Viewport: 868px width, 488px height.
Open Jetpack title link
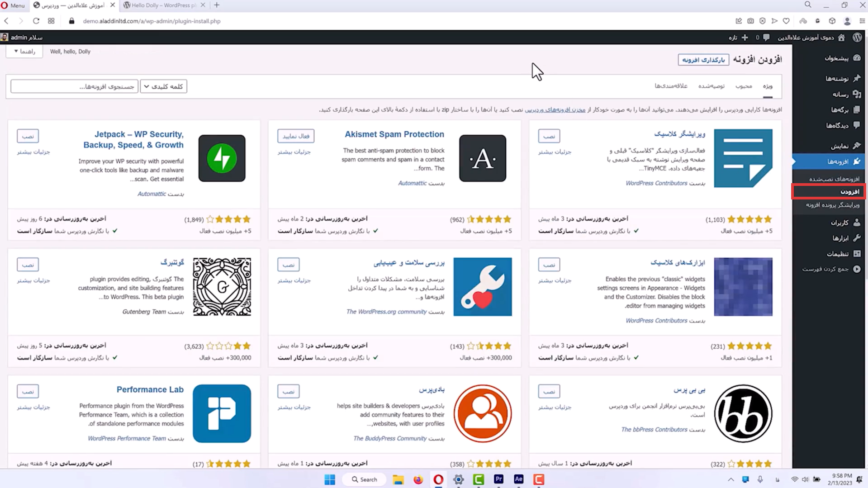coord(133,140)
